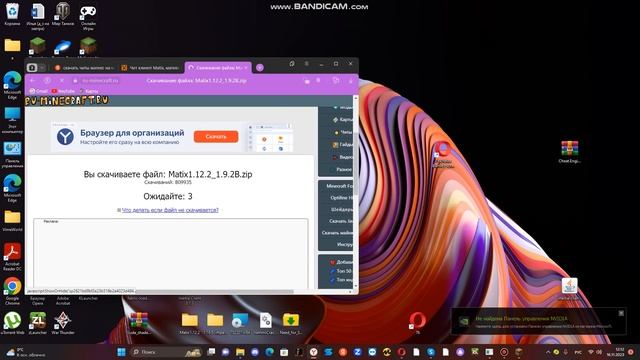Open the Разное sidebar menu item
The width and height of the screenshot is (640, 360).
(342, 169)
